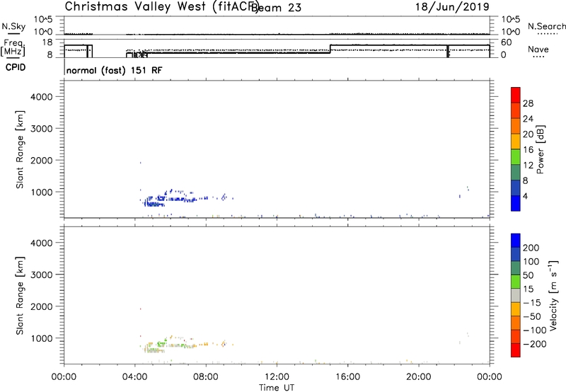Click the date '18/Jun/2019'

(452, 7)
